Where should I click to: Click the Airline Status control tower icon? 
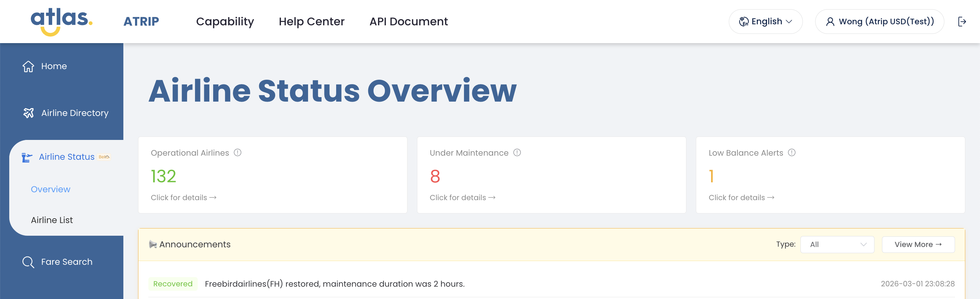click(27, 157)
